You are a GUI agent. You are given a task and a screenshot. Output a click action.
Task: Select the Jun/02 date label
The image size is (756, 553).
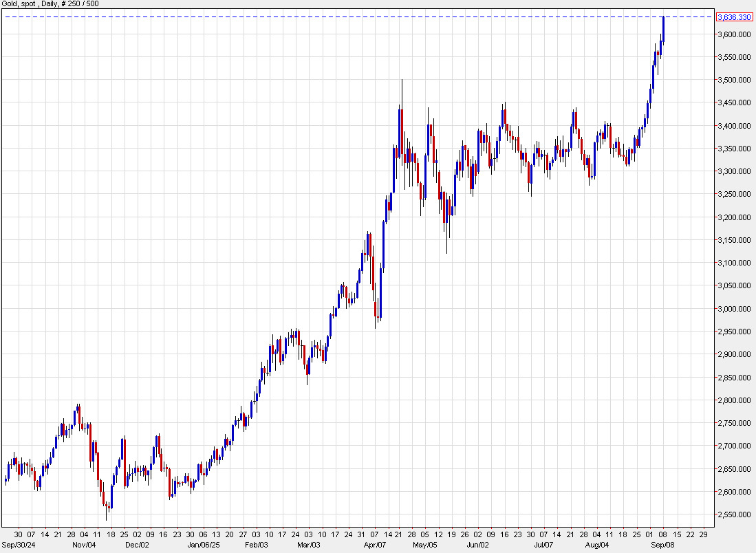click(477, 545)
